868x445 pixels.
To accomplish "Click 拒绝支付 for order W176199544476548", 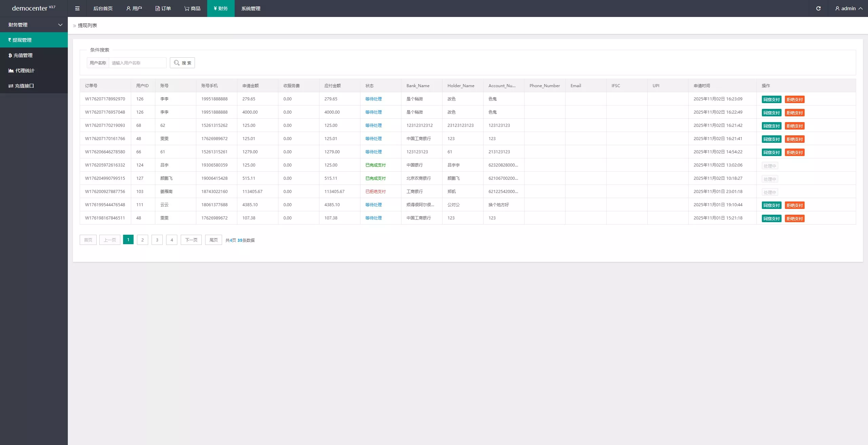I will point(794,205).
